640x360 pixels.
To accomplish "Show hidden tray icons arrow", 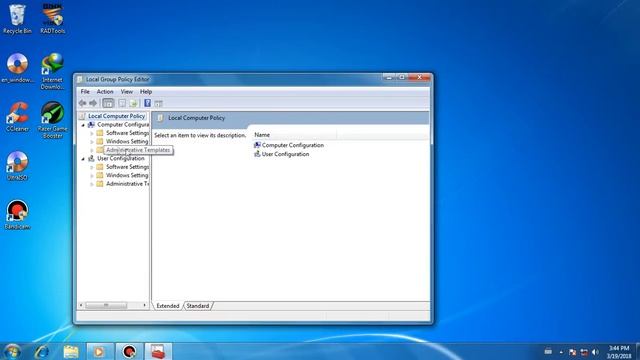I will pyautogui.click(x=561, y=352).
